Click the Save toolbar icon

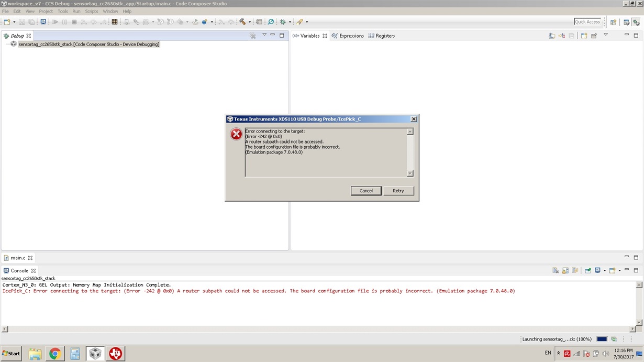(x=22, y=22)
